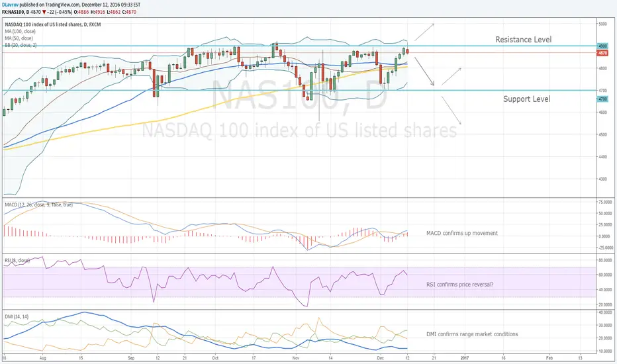This screenshot has height=364, width=617.
Task: Click the Support Level annotation text
Action: point(526,99)
